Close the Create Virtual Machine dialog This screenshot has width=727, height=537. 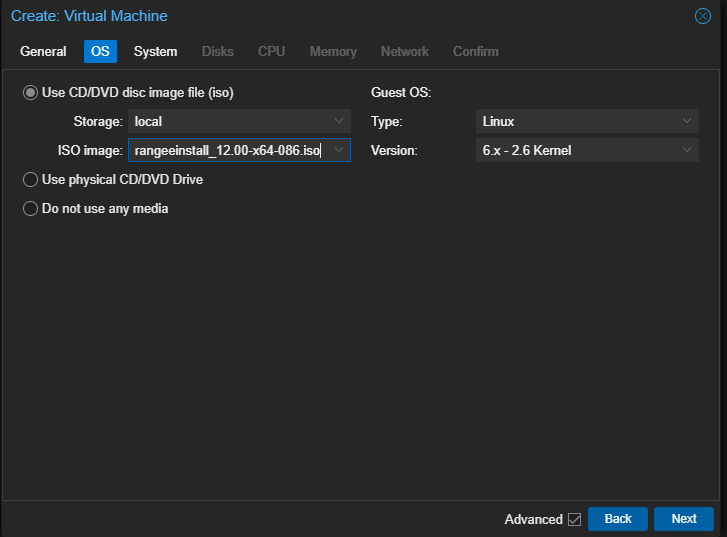click(x=702, y=16)
